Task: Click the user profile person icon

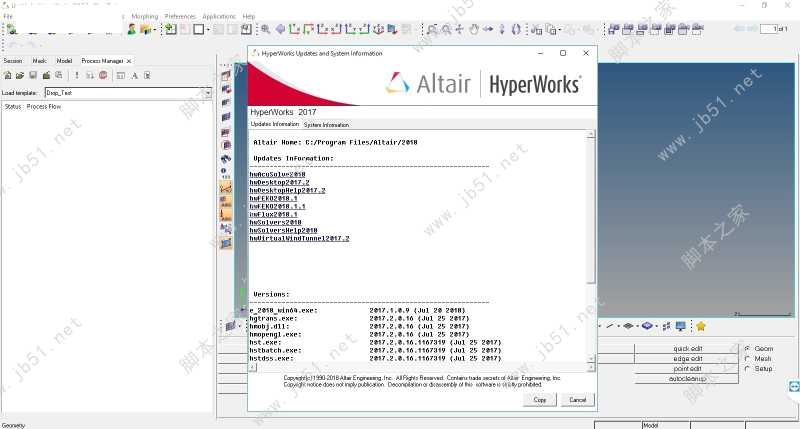Action: coord(132,30)
